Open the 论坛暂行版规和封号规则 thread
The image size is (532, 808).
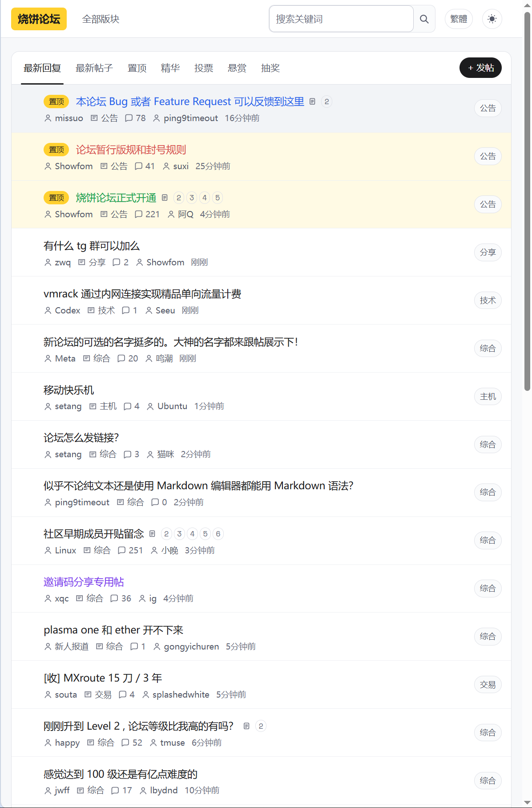131,150
